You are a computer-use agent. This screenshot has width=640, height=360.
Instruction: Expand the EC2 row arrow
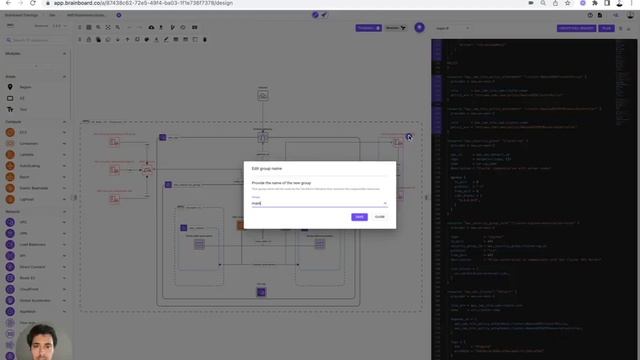coord(64,132)
